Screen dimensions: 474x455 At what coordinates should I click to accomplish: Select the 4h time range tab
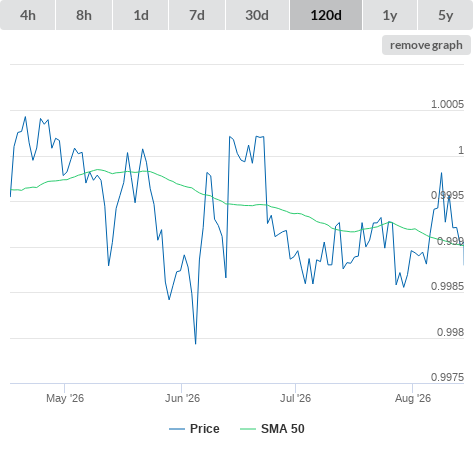[x=28, y=15]
